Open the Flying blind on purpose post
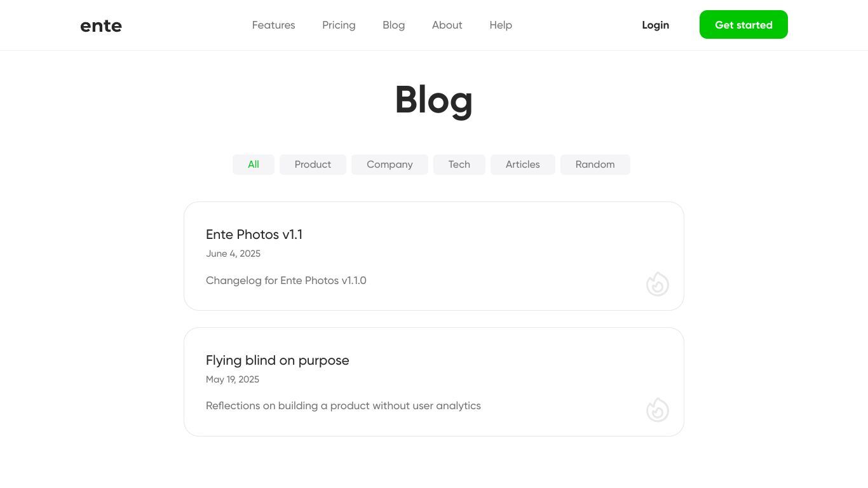Screen dimensions: 868x488 pyautogui.click(x=278, y=360)
